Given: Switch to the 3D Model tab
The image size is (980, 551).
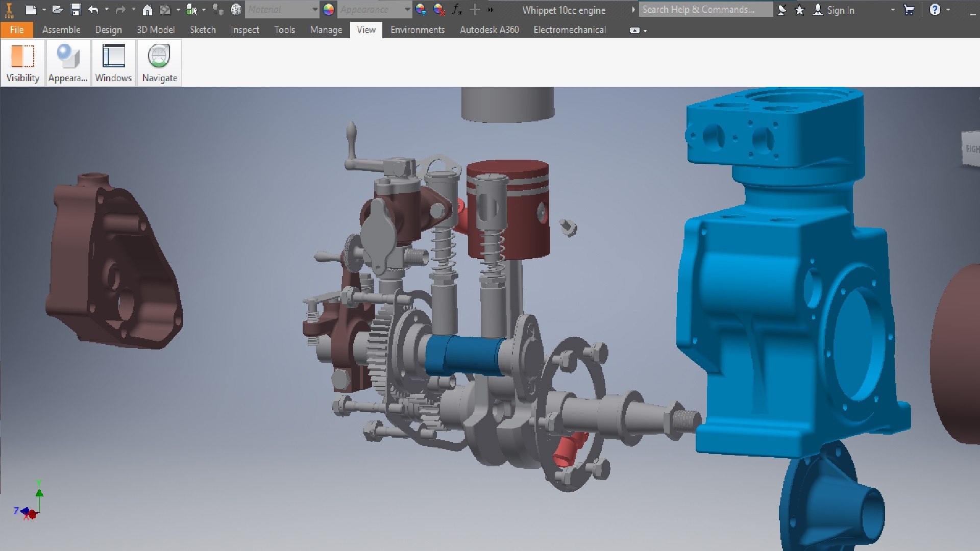Looking at the screenshot, I should click(x=156, y=30).
